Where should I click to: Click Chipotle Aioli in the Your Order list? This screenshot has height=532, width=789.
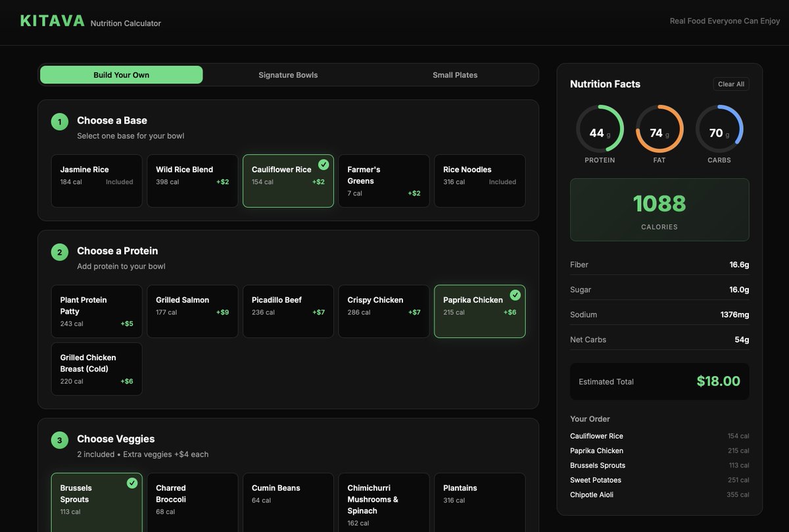click(x=592, y=495)
